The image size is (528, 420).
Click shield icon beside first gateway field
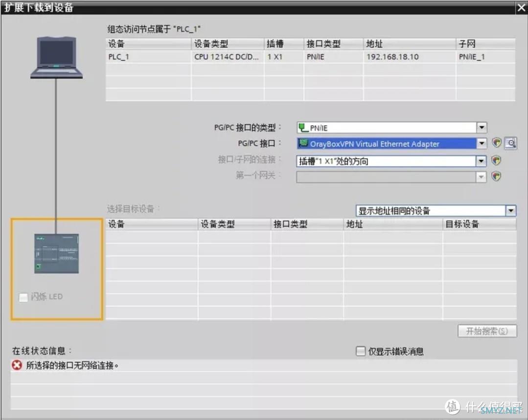pos(496,176)
